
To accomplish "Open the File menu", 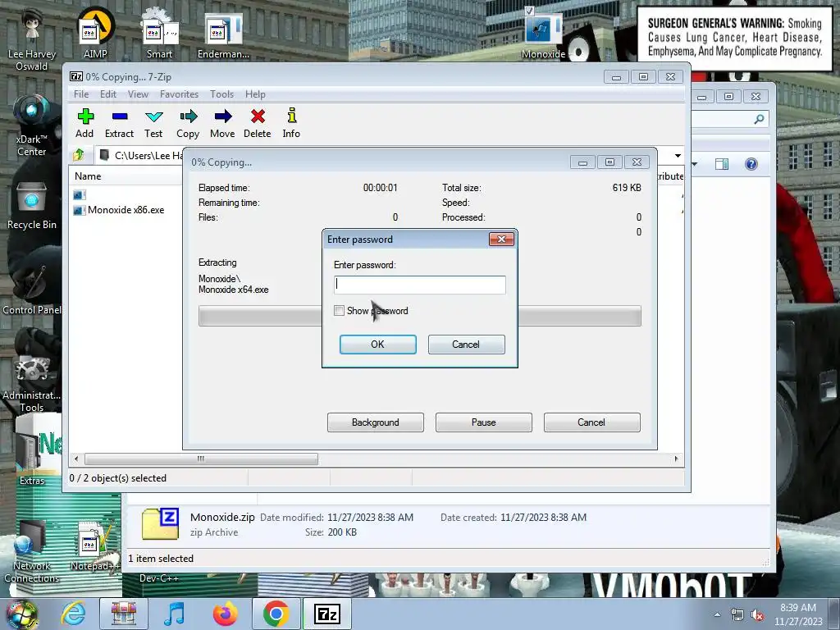I will 81,94.
